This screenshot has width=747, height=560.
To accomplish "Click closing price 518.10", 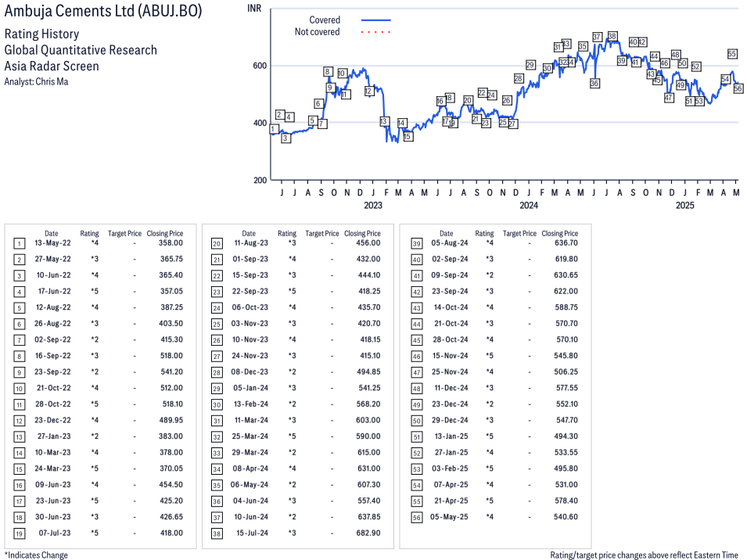I will [172, 404].
